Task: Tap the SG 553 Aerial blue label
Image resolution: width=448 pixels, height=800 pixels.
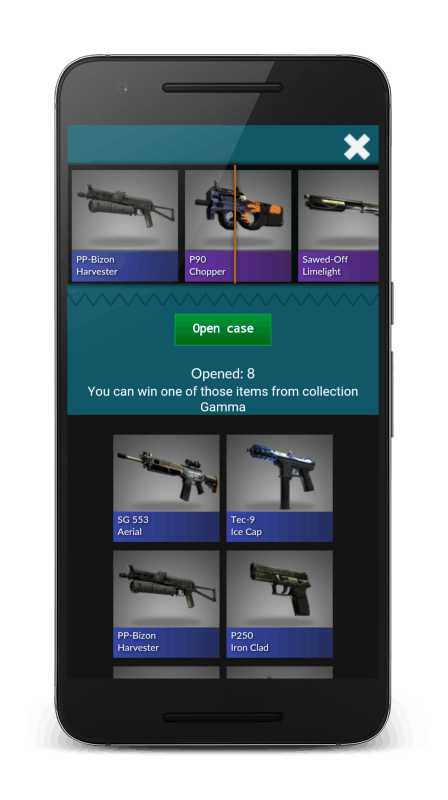Action: (x=166, y=527)
